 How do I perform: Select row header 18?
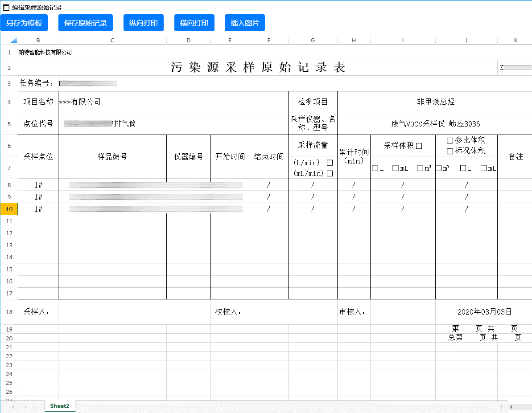pyautogui.click(x=9, y=312)
